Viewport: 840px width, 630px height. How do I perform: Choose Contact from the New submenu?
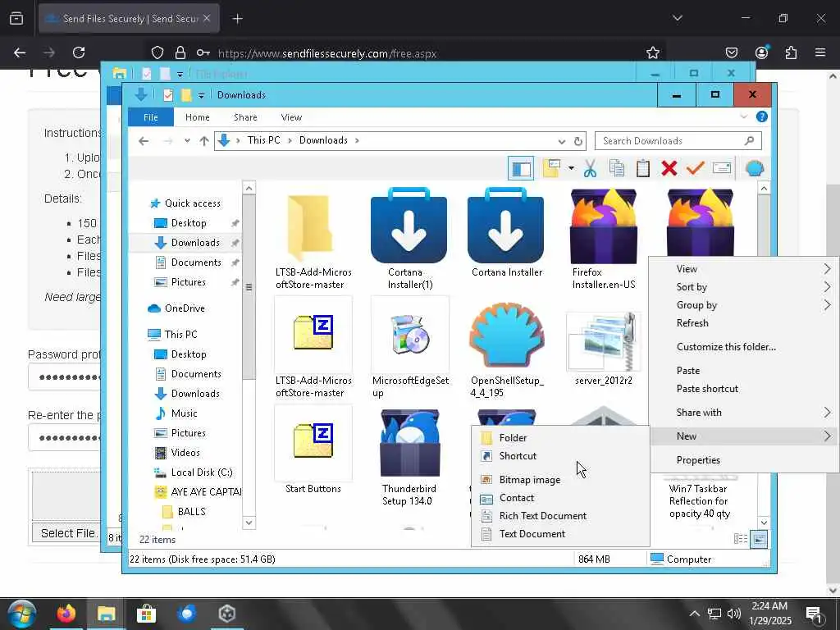[x=560, y=498]
